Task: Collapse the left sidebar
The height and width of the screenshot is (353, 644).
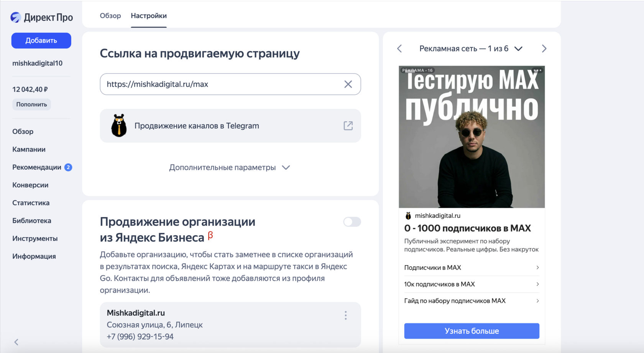Action: pyautogui.click(x=16, y=342)
